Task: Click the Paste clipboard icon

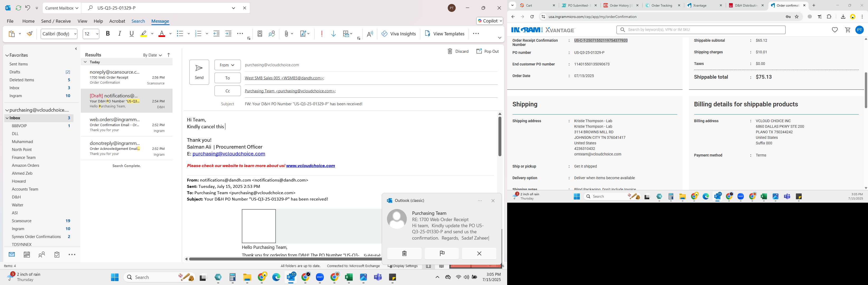Action: click(x=12, y=34)
